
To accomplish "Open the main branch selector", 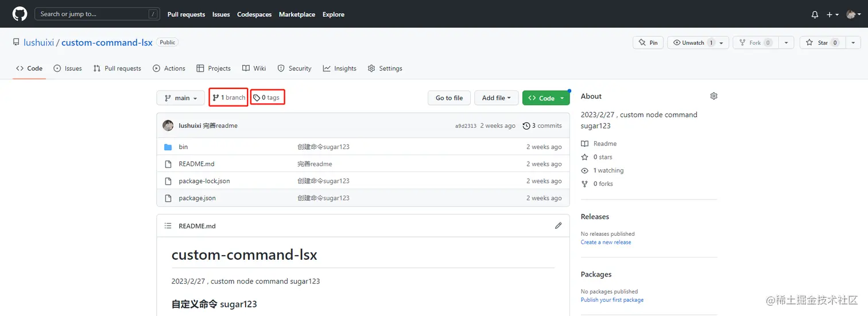I will click(180, 98).
